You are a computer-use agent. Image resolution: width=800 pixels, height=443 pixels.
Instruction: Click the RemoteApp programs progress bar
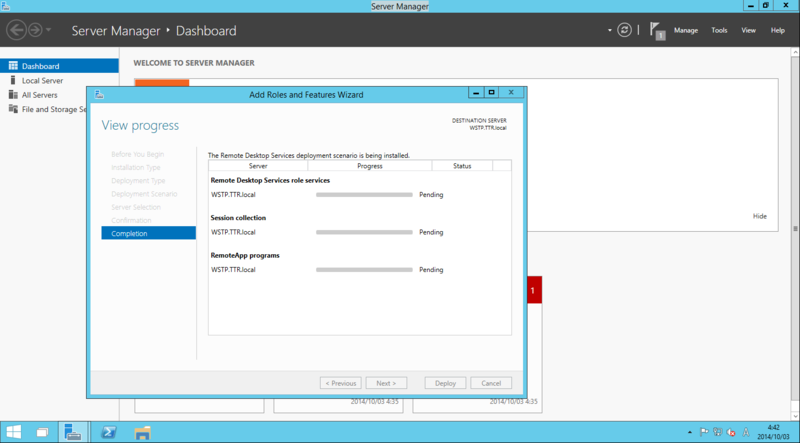pos(364,269)
